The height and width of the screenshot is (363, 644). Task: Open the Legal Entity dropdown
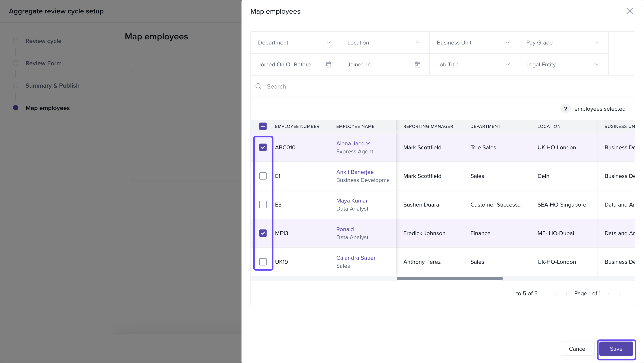(563, 64)
